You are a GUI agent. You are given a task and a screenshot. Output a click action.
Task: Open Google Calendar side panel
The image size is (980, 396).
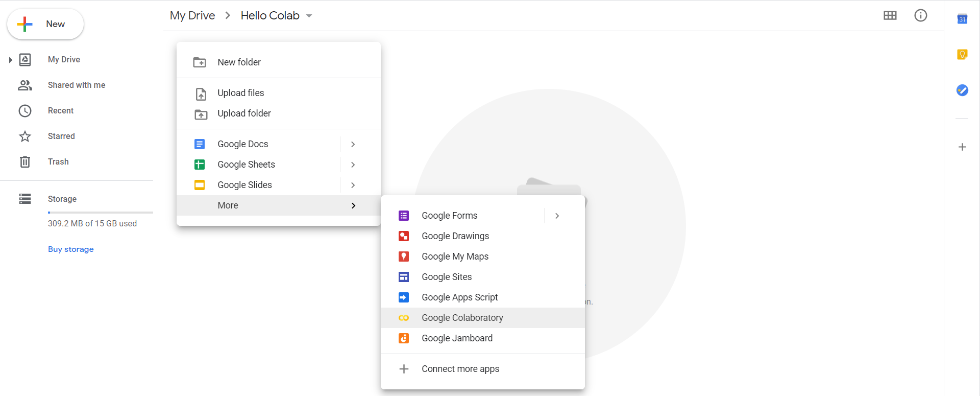pyautogui.click(x=962, y=19)
